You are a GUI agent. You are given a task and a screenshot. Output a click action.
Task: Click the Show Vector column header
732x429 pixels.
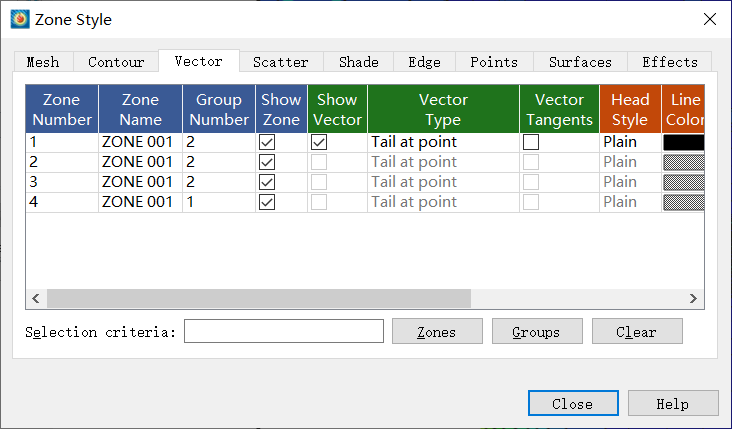pyautogui.click(x=338, y=109)
